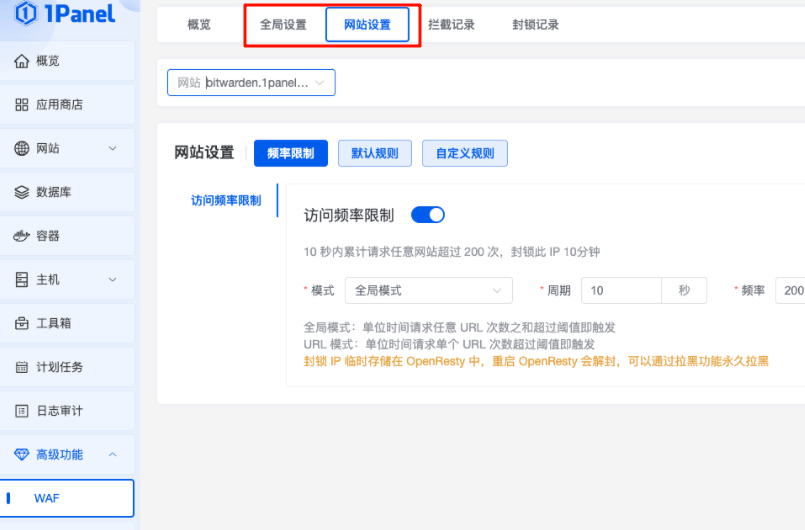This screenshot has height=530, width=805.
Task: Click the 高级功能 diamond icon
Action: (22, 455)
